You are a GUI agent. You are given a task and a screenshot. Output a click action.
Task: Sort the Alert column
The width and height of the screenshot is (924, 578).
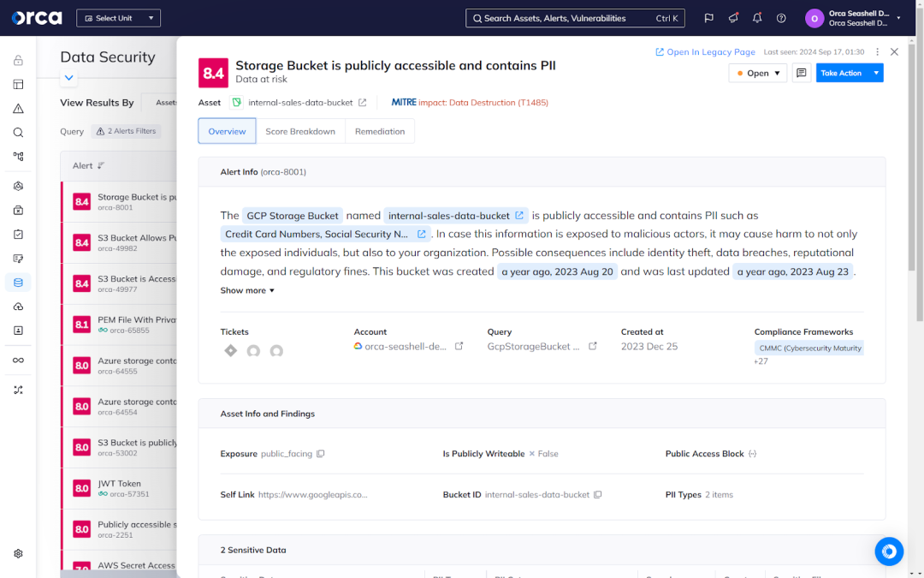pos(101,166)
